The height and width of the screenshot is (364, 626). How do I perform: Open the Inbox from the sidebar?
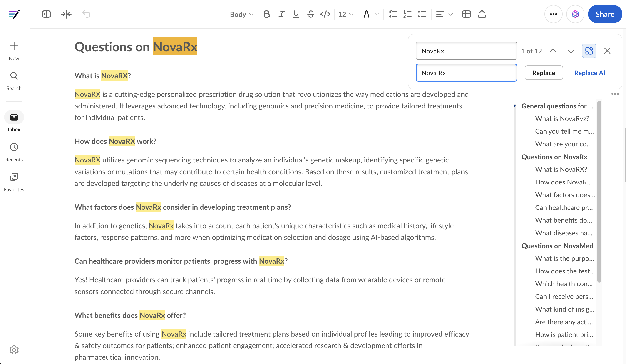point(14,120)
